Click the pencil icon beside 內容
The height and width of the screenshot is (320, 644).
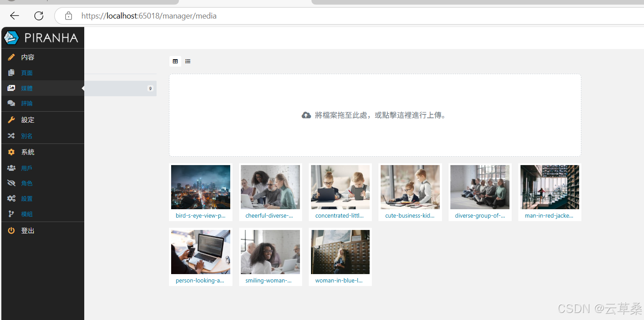click(11, 57)
